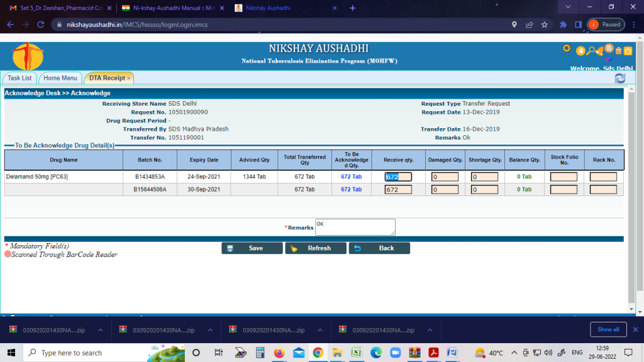644x362 pixels.
Task: Open the Windows notification center
Action: click(x=628, y=353)
